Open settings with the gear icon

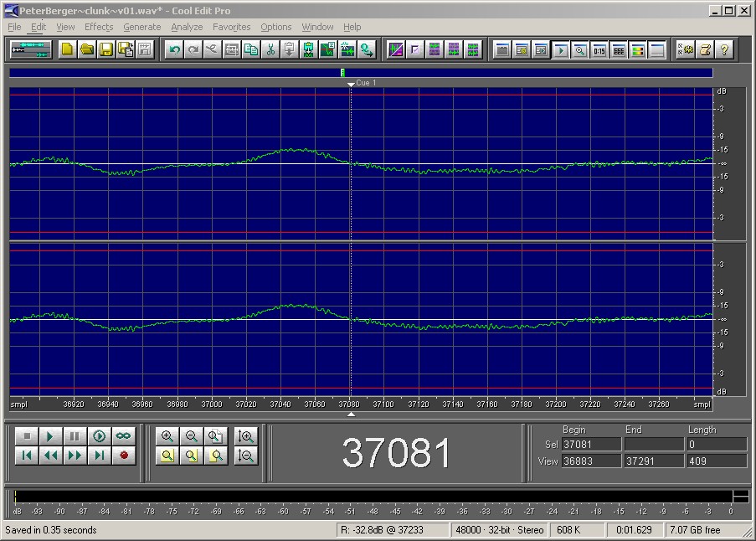[685, 49]
